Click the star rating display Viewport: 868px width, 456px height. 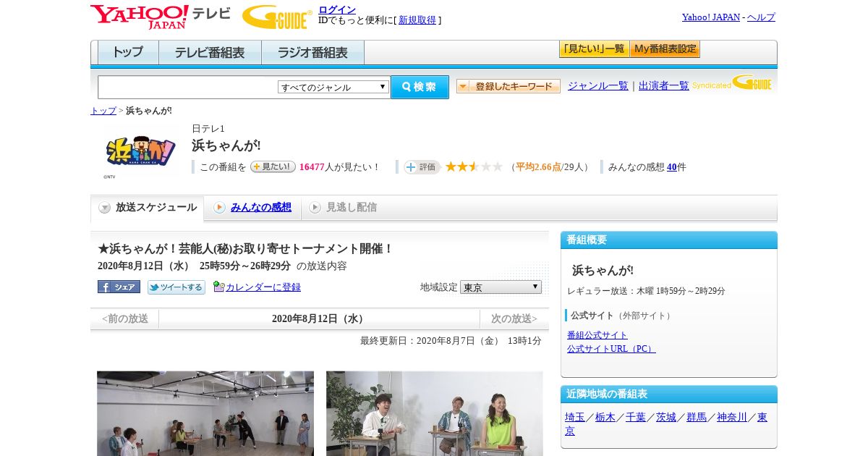tap(474, 166)
